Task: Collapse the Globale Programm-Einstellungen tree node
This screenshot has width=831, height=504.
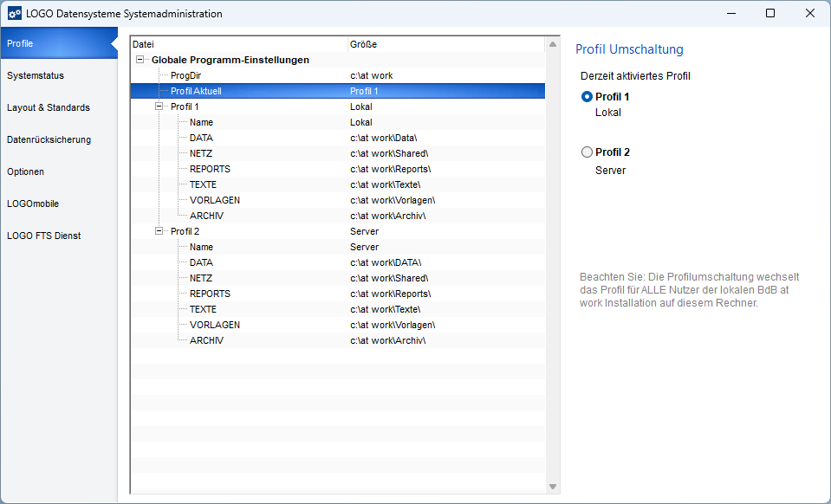Action: [140, 60]
